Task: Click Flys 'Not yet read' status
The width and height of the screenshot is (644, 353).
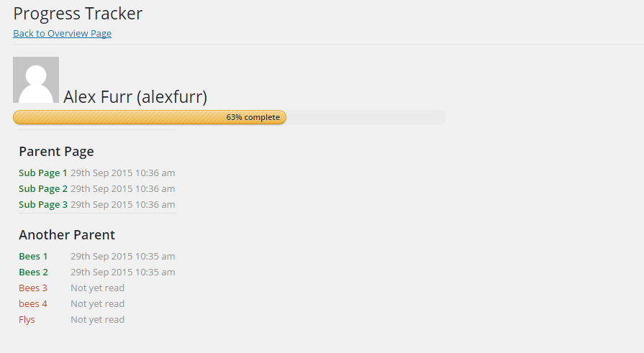Action: tap(97, 320)
